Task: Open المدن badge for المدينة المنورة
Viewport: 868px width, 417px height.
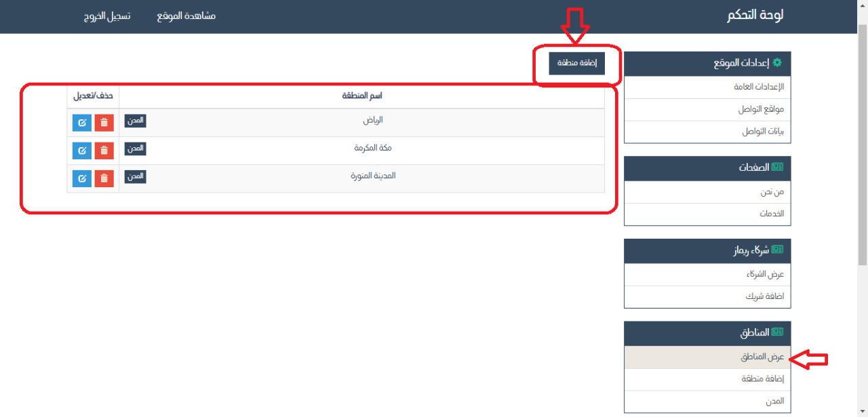Action: [x=136, y=176]
